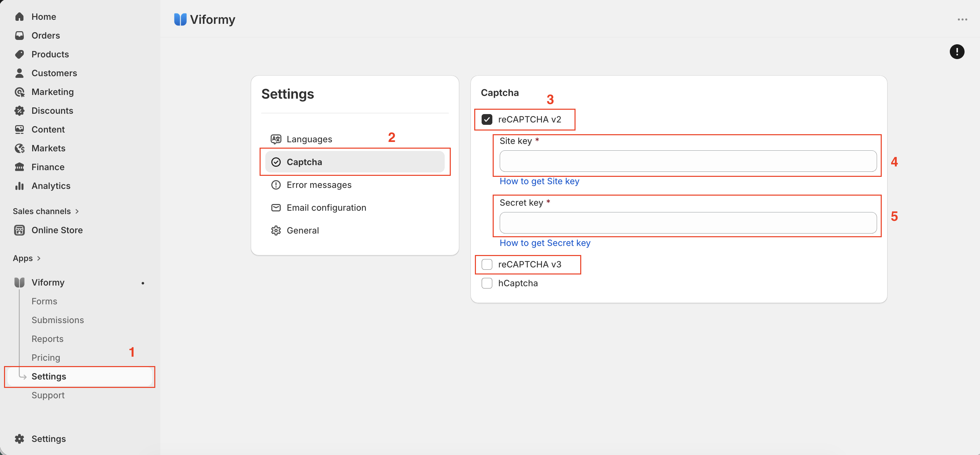Image resolution: width=980 pixels, height=455 pixels.
Task: Open How to get Secret key link
Action: (545, 243)
